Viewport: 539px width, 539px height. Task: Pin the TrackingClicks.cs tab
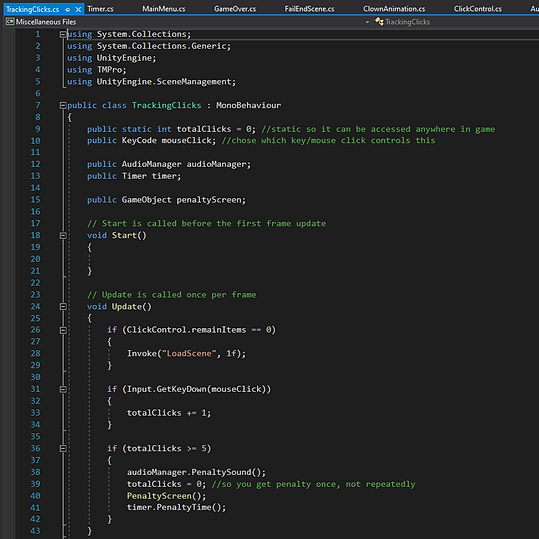tap(68, 10)
